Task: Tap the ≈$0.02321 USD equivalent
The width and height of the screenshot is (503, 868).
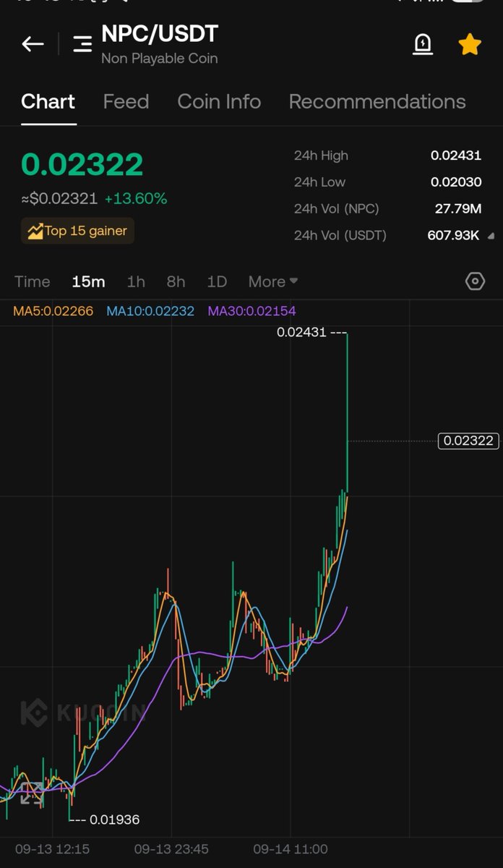Action: 60,198
